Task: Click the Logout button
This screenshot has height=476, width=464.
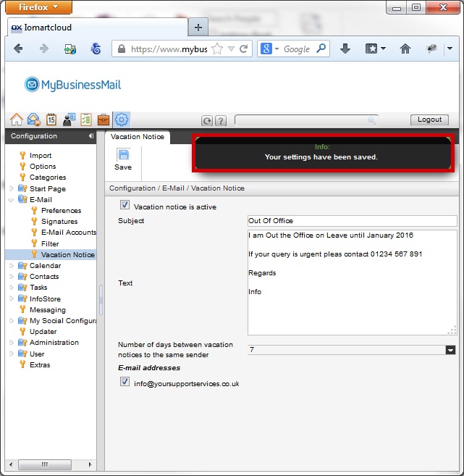Action: point(429,120)
